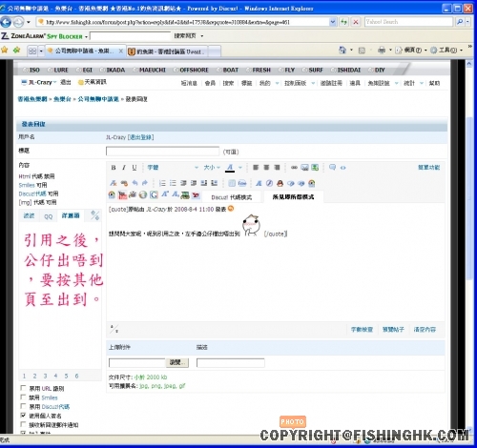Image resolution: width=477 pixels, height=448 pixels.
Task: Apply underline formatting in editor toolbar
Action: (135, 168)
